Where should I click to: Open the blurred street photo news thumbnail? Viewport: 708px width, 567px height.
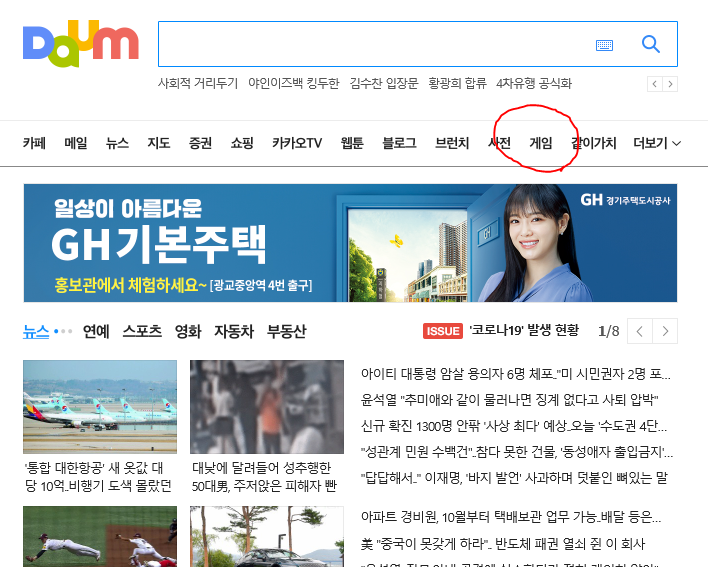(267, 407)
